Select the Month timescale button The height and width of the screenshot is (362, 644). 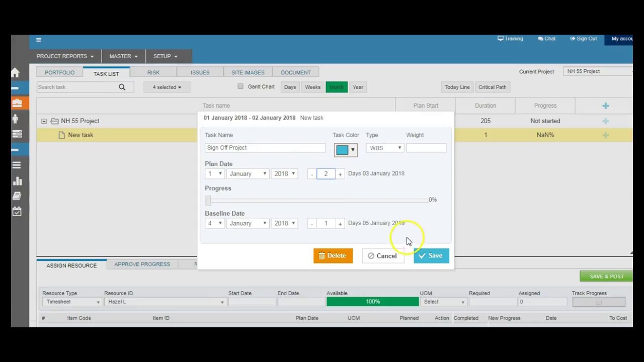click(337, 87)
